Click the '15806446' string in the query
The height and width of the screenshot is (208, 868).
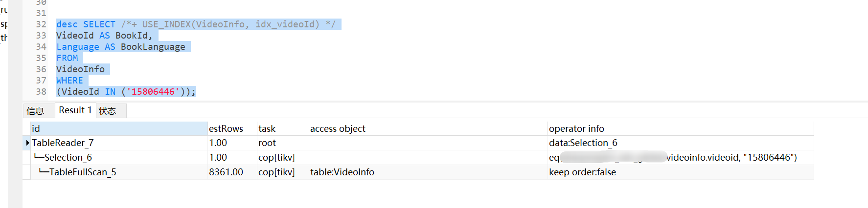click(153, 92)
